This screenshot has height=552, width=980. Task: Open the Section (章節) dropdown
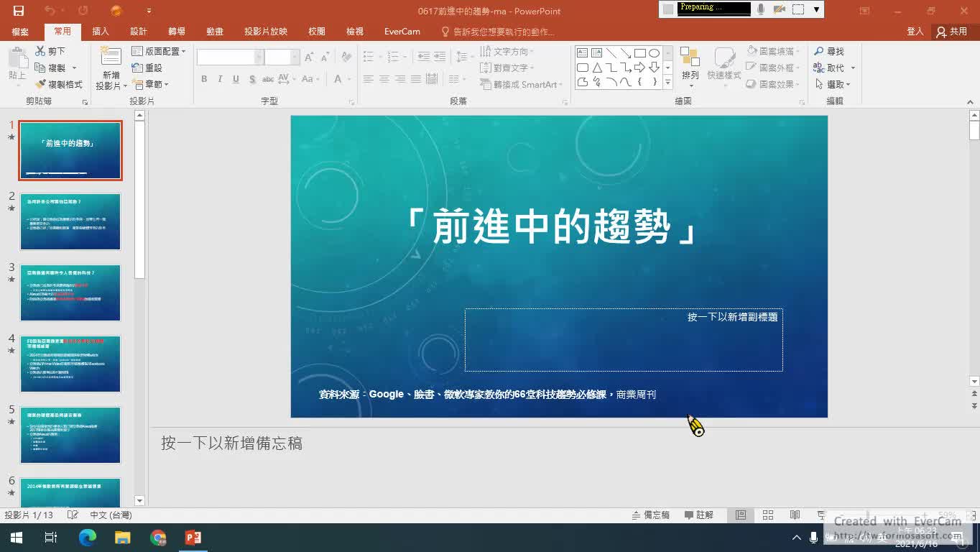tap(150, 84)
